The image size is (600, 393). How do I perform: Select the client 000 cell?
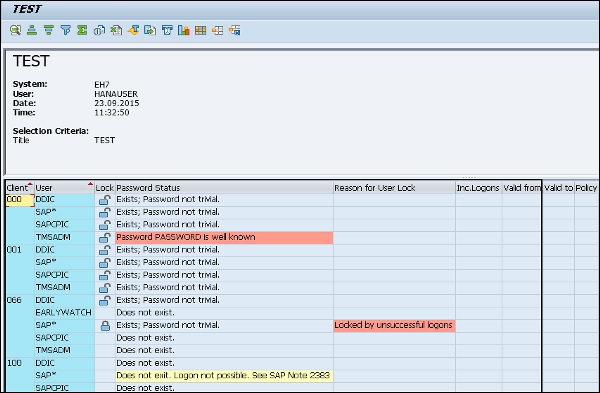tap(20, 200)
